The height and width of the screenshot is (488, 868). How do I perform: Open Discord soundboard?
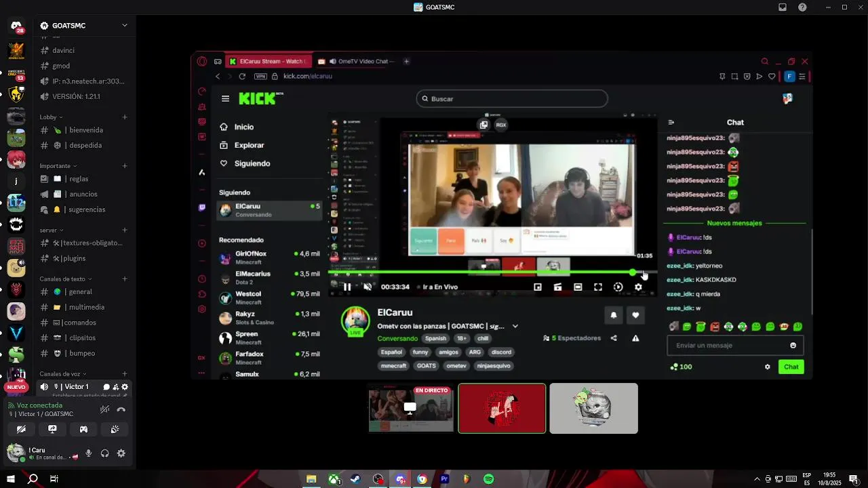[x=115, y=429]
